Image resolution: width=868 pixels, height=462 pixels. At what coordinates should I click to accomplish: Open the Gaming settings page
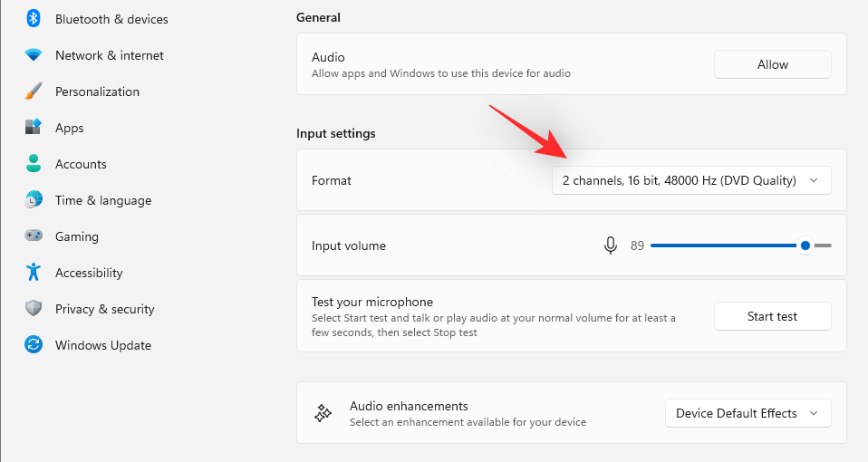[77, 236]
